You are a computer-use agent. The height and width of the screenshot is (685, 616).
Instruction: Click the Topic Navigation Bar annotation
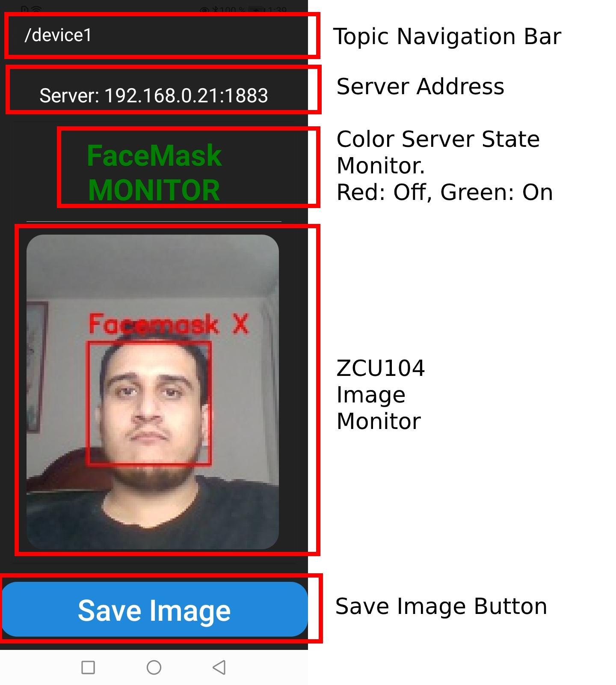point(447,36)
